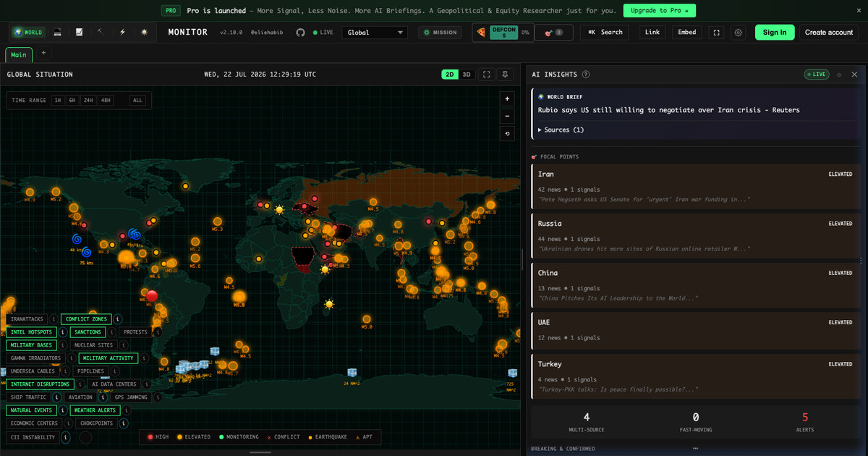Click the World Brief Rubio headline

point(668,110)
